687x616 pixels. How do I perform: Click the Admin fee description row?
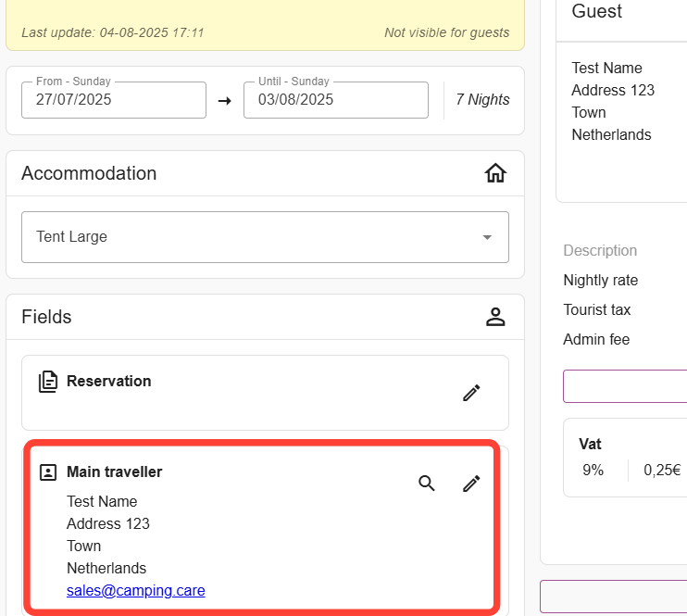point(596,340)
